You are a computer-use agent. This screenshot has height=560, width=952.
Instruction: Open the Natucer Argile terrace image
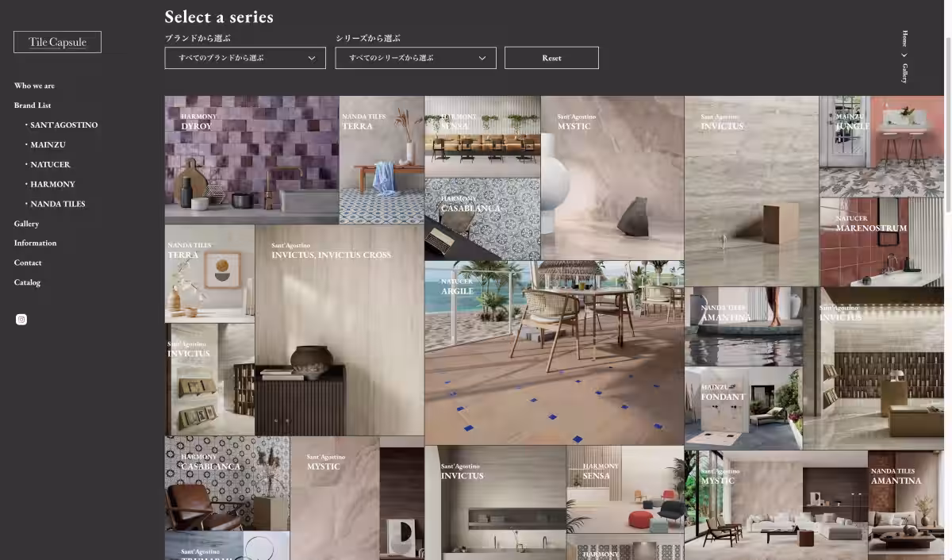tap(555, 353)
